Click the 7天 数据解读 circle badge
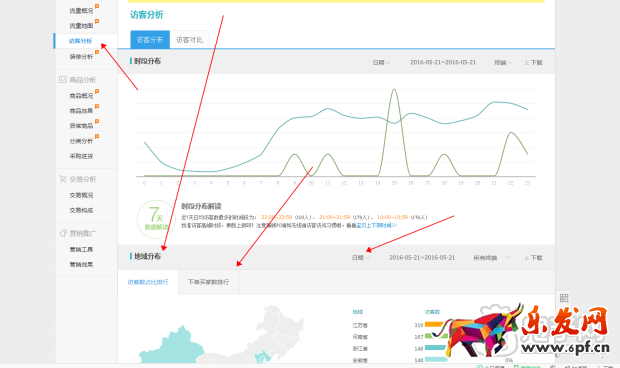 (156, 219)
